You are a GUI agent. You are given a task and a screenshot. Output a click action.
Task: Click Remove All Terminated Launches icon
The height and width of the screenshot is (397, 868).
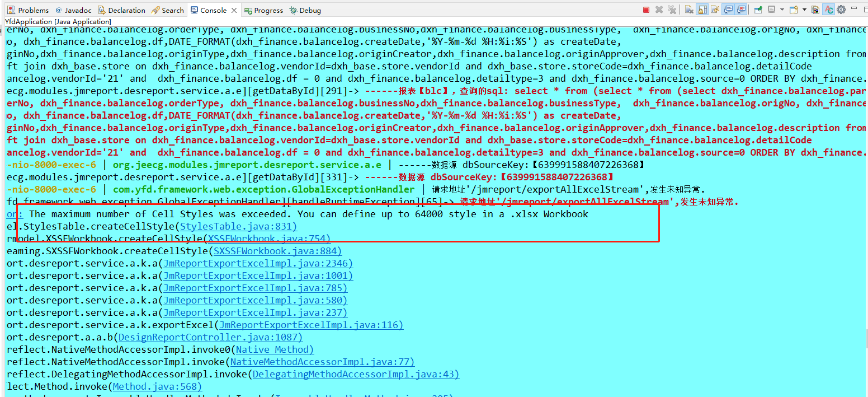click(x=672, y=10)
